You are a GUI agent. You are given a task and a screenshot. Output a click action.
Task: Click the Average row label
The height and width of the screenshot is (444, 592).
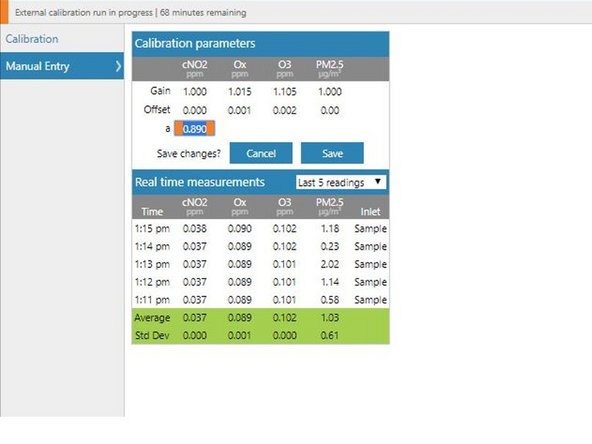click(152, 318)
